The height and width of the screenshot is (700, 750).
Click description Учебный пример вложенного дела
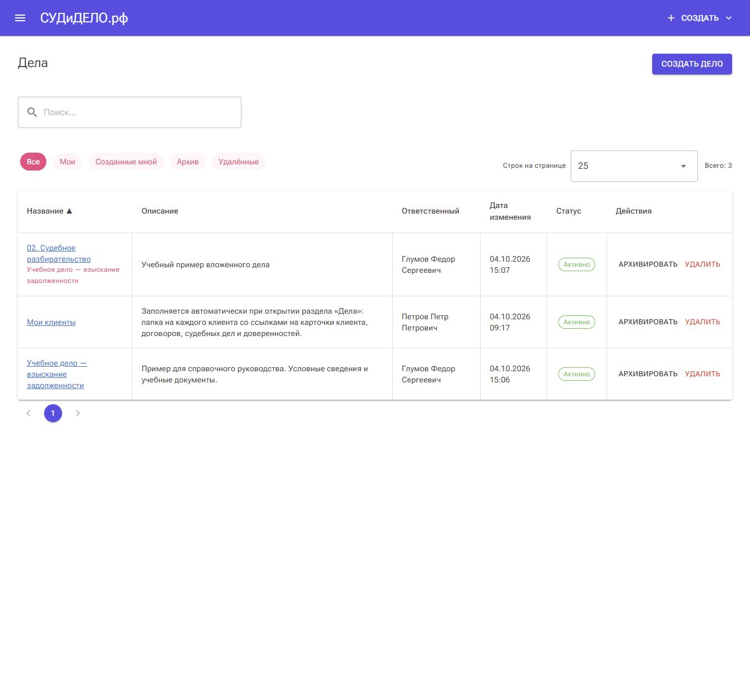[x=206, y=264]
